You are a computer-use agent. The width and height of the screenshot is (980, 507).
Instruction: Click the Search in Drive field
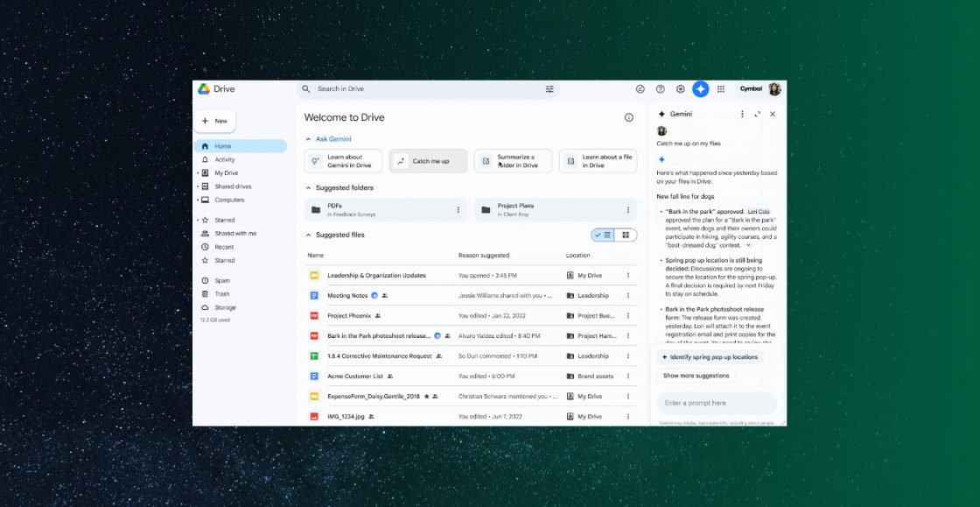[428, 88]
